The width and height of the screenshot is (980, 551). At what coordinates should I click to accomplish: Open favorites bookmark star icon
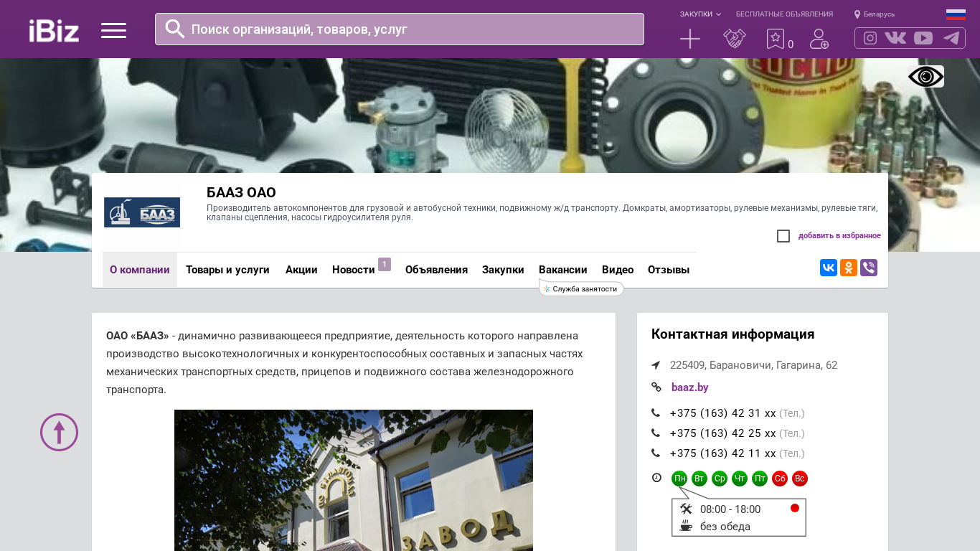pos(776,39)
